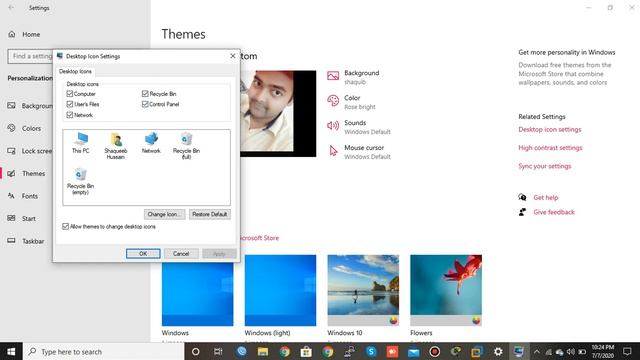Select the Windows (light) theme thumbnail

[280, 290]
